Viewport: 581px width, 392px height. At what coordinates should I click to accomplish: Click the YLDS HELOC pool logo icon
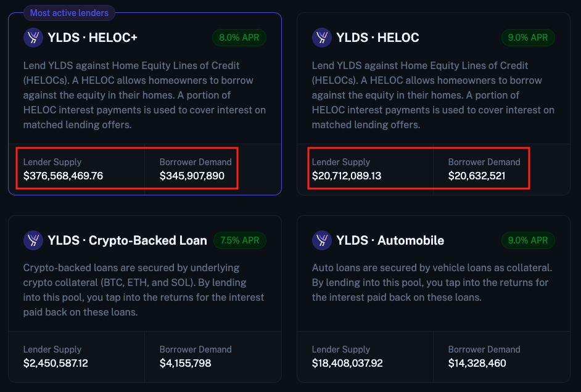[321, 38]
